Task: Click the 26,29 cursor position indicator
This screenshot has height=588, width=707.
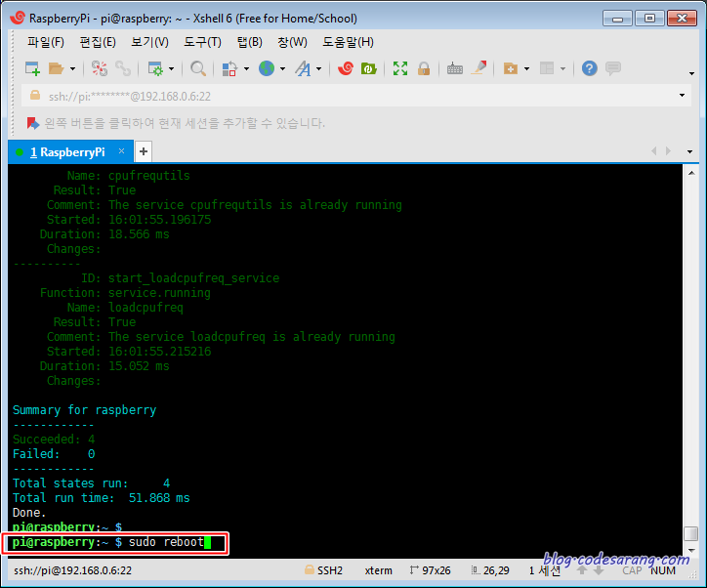Action: coord(490,570)
